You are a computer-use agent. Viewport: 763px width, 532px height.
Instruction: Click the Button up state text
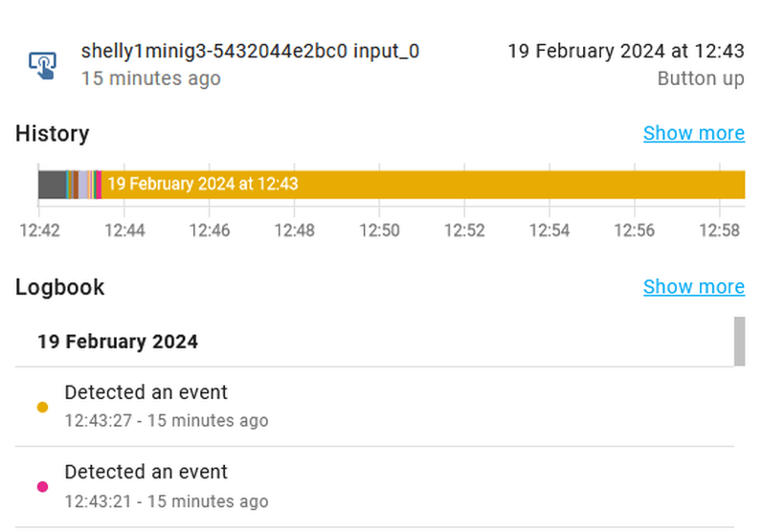(x=701, y=78)
